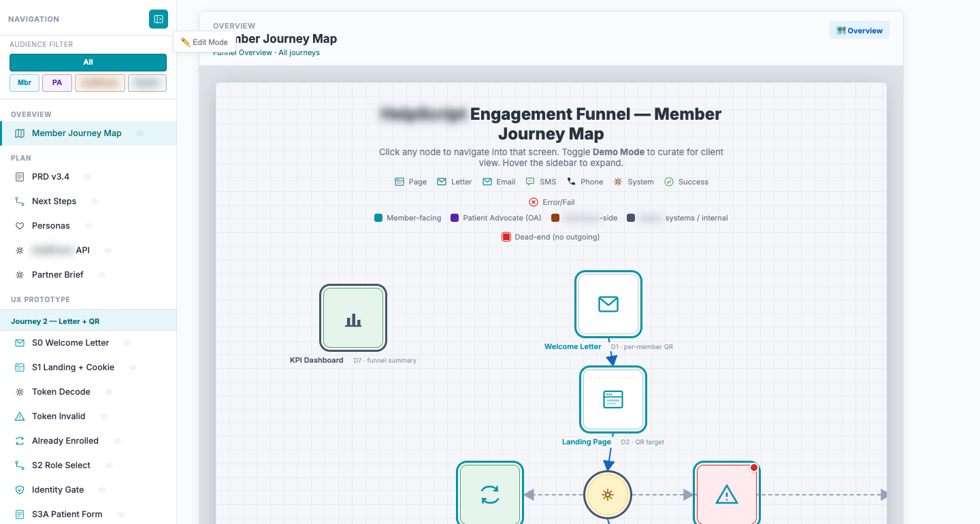The image size is (980, 524).
Task: Click the Patient Advocate purple legend swatch
Action: click(x=455, y=218)
